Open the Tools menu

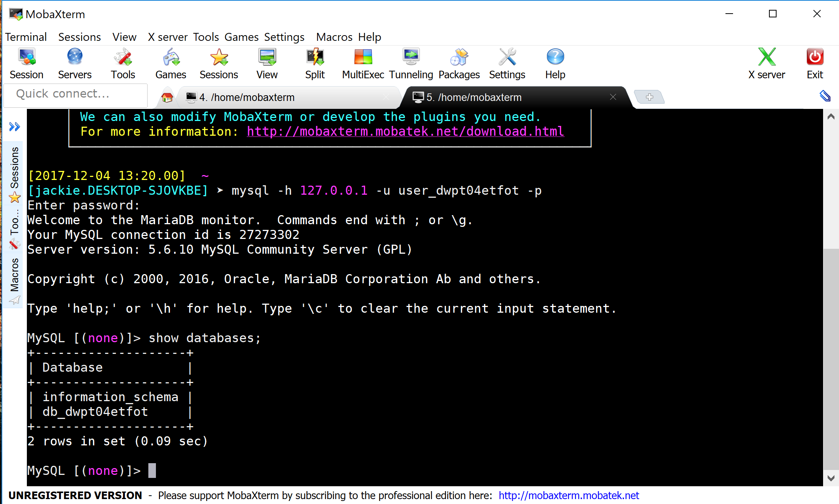click(x=206, y=37)
